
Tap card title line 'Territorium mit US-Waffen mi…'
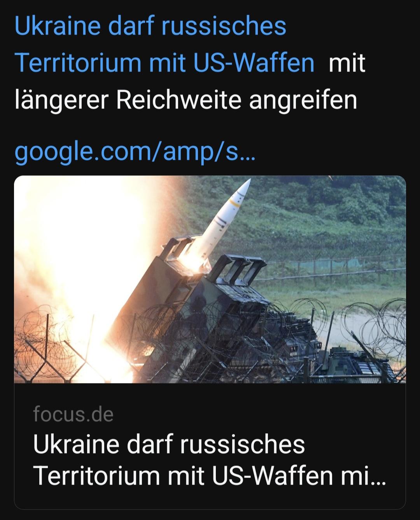pyautogui.click(x=209, y=476)
